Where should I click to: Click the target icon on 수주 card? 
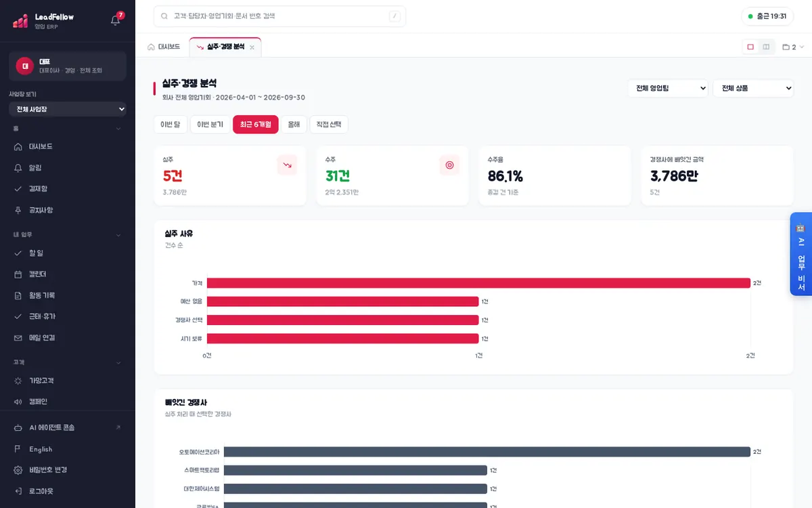[x=449, y=165]
